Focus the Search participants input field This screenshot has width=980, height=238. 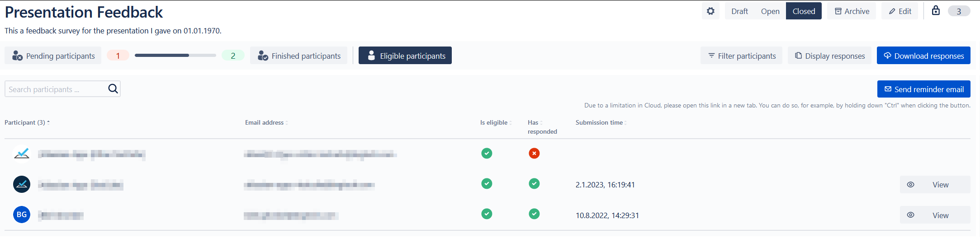click(x=57, y=89)
